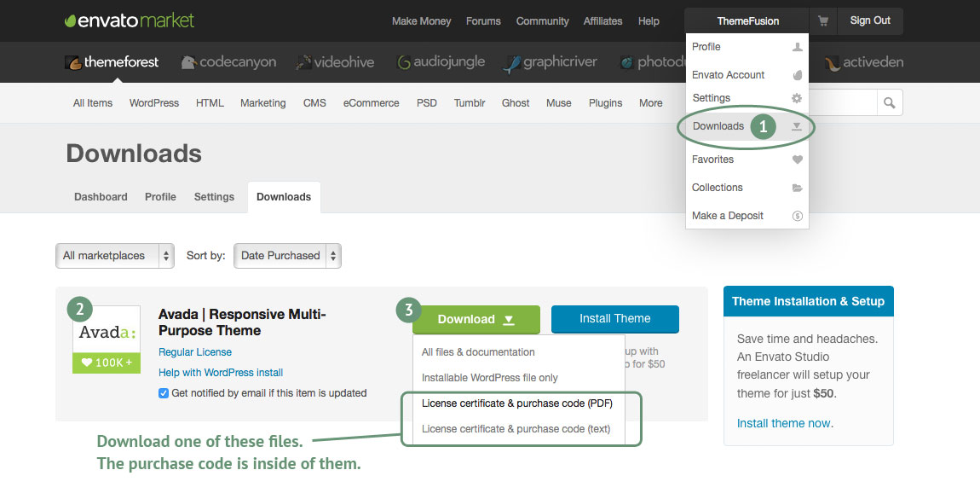The width and height of the screenshot is (980, 499).
Task: Go to WordPress category
Action: (x=153, y=103)
